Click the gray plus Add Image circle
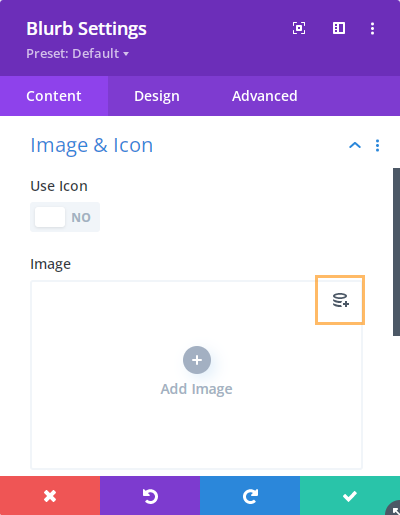 [x=197, y=360]
